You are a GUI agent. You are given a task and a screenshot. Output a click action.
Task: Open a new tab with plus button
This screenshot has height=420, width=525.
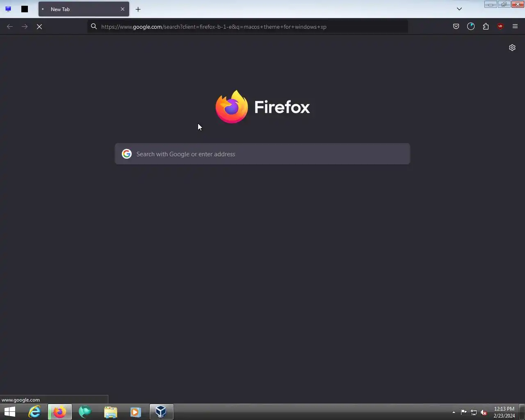tap(138, 9)
